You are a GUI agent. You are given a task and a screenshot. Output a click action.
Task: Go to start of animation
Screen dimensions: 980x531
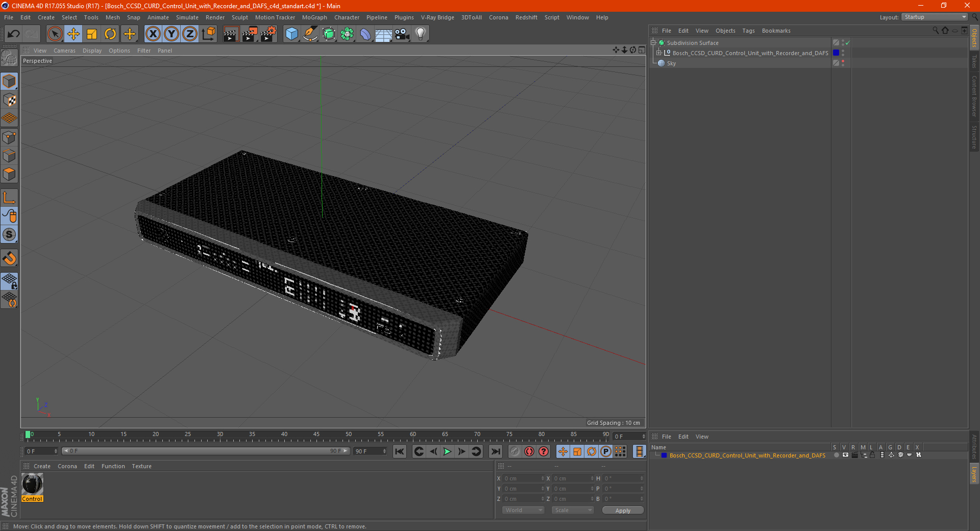[x=400, y=451]
